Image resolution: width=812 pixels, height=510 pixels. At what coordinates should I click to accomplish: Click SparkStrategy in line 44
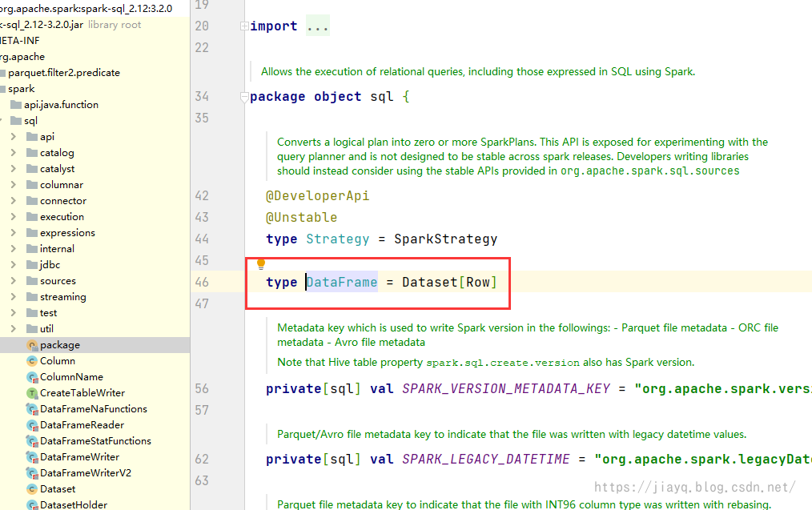445,239
